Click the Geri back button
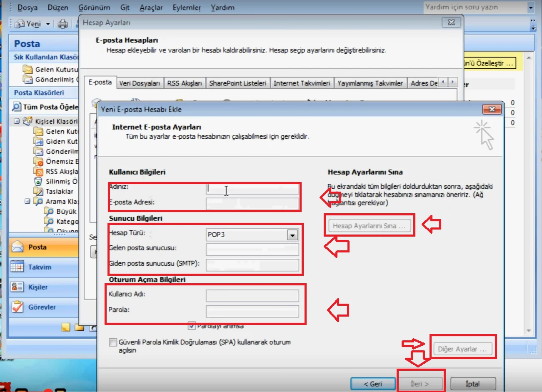 coord(372,384)
